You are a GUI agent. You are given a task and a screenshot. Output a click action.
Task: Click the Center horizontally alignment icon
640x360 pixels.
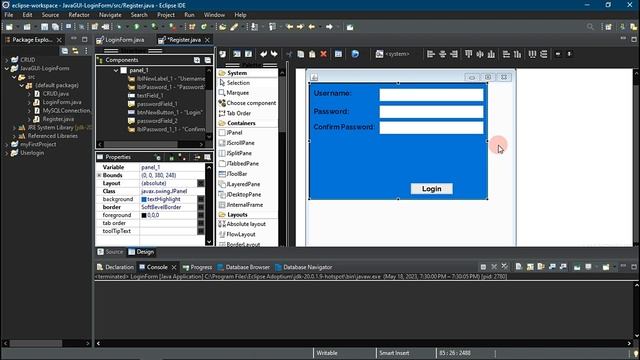[x=442, y=54]
